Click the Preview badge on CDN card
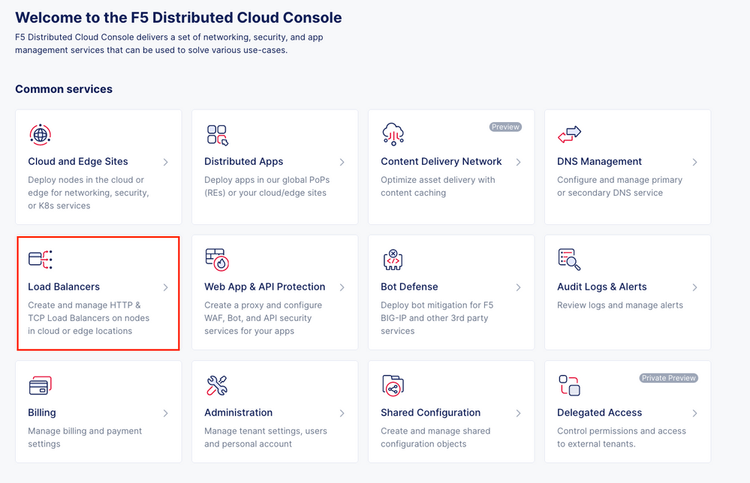 [x=505, y=127]
